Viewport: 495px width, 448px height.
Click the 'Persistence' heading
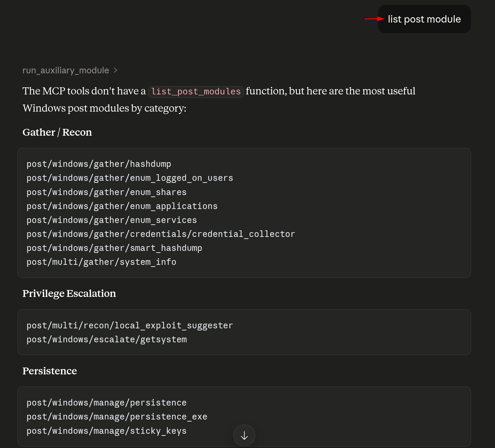pyautogui.click(x=50, y=371)
